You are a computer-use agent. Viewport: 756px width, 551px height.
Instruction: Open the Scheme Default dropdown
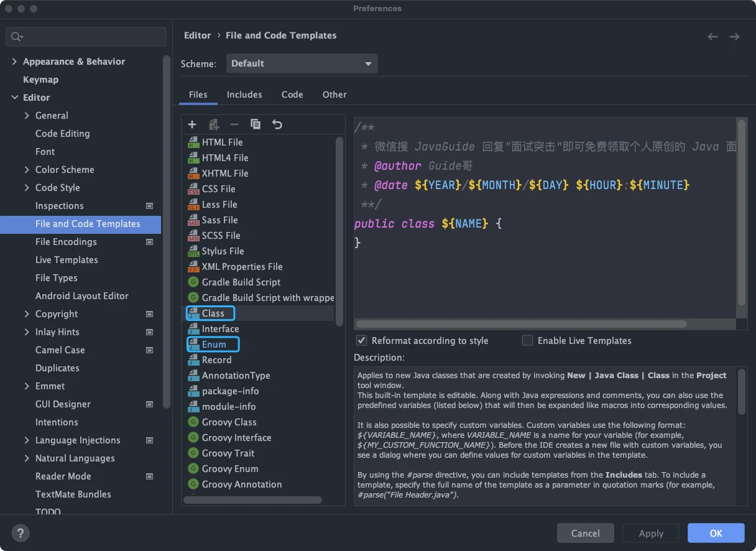point(302,63)
